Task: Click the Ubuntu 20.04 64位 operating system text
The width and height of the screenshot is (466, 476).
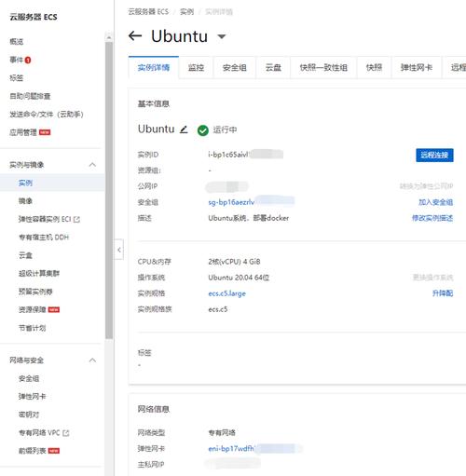Action: click(239, 278)
